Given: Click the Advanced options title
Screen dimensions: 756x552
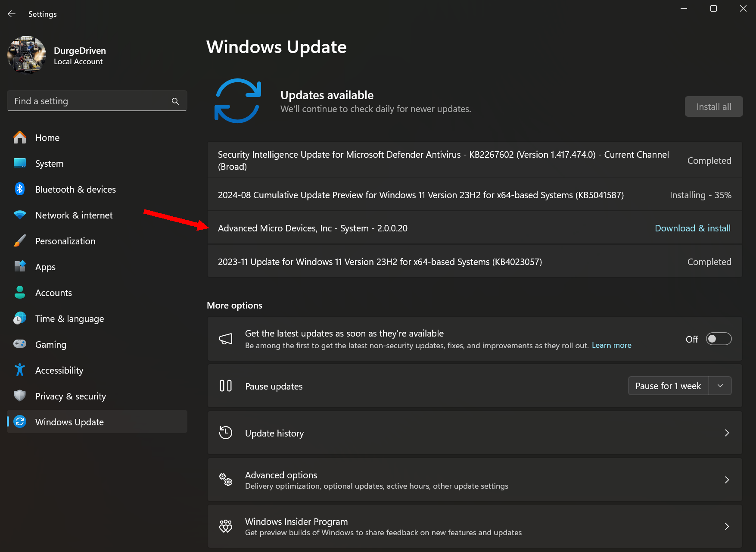Looking at the screenshot, I should pos(281,475).
